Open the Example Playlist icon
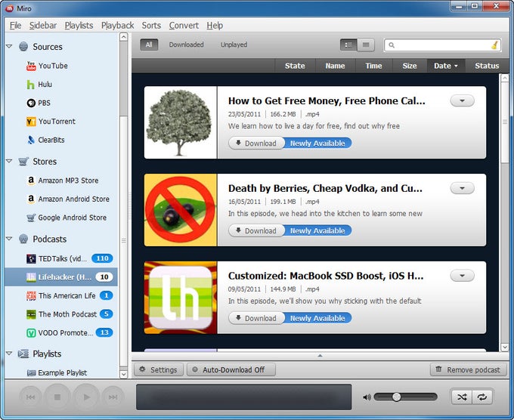 click(31, 373)
